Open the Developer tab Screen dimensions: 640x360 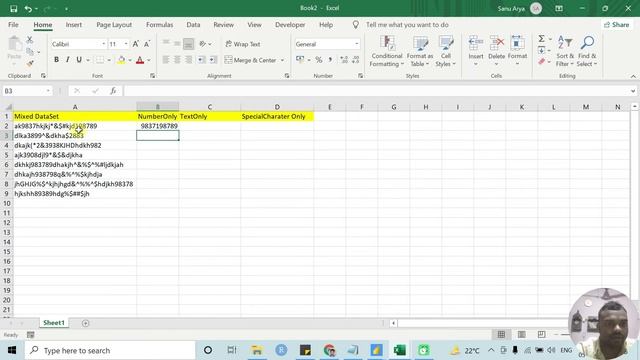coord(290,25)
